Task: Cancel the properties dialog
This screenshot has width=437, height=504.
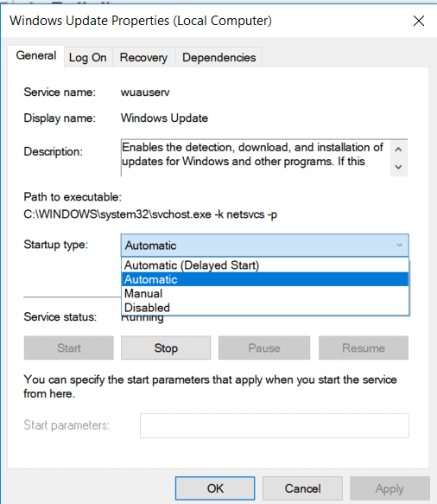Action: click(x=302, y=488)
